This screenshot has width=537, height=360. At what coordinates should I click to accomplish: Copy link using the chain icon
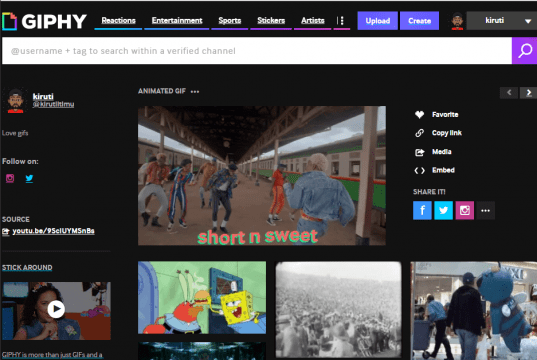[420, 133]
